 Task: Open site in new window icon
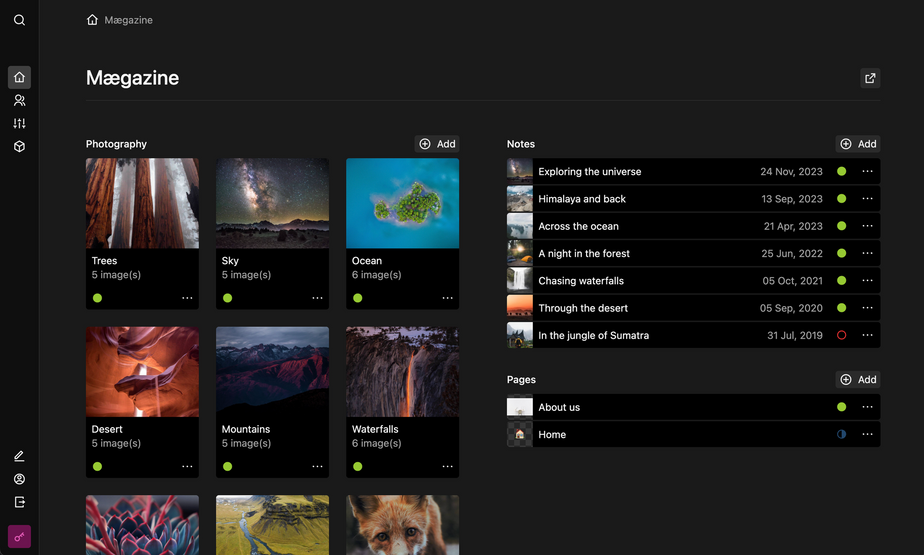[x=870, y=78]
